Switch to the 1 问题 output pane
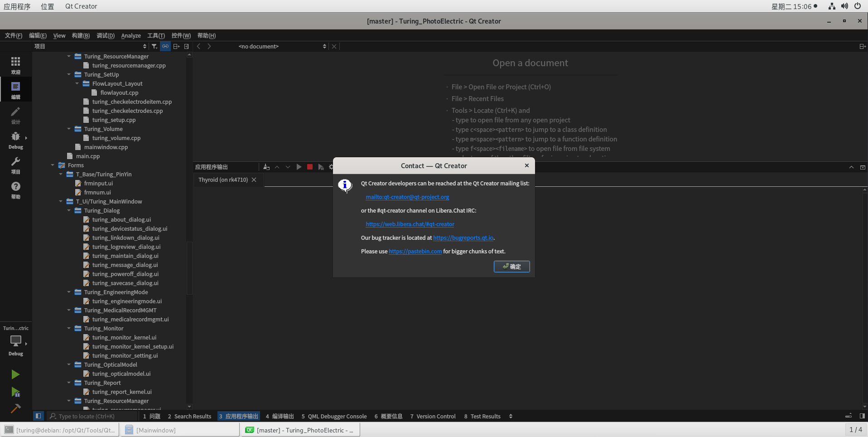This screenshot has height=437, width=868. pyautogui.click(x=152, y=416)
